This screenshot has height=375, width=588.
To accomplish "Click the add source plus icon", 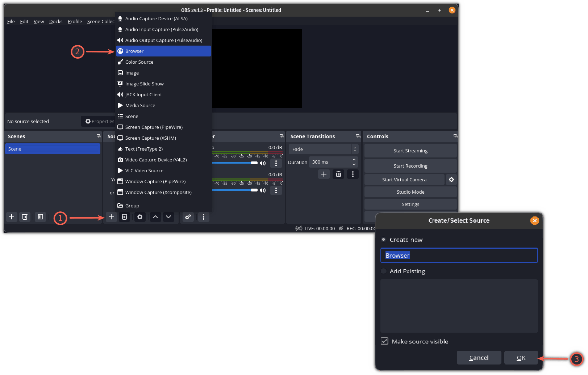I will pyautogui.click(x=111, y=217).
